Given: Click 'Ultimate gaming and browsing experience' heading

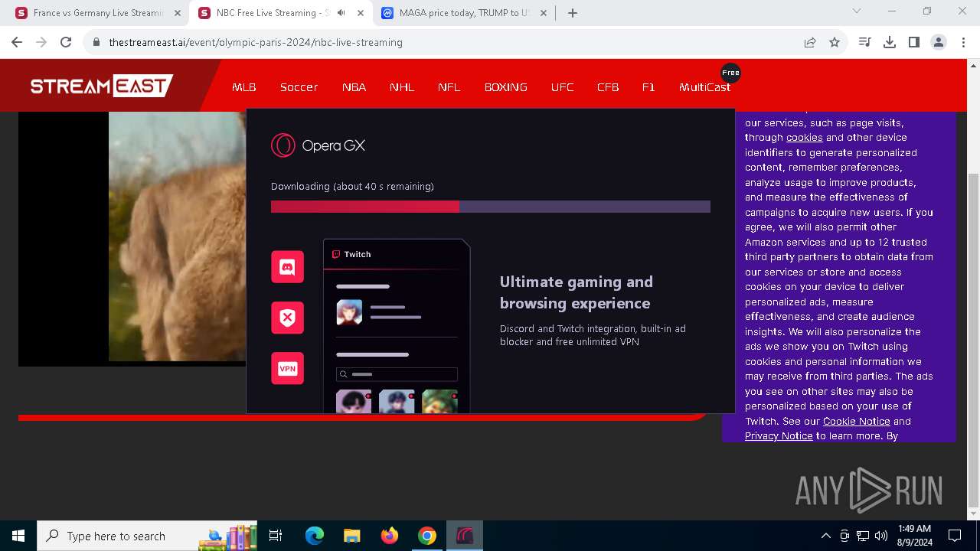Looking at the screenshot, I should pyautogui.click(x=577, y=292).
